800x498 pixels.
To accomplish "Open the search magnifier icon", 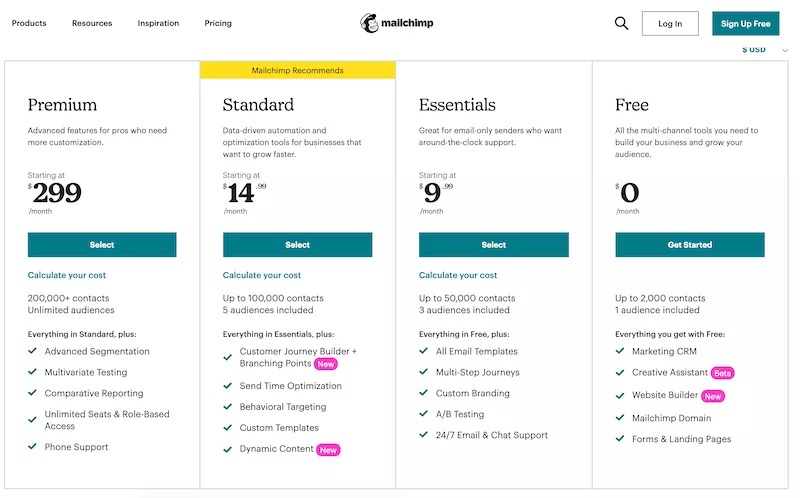I will pyautogui.click(x=621, y=23).
